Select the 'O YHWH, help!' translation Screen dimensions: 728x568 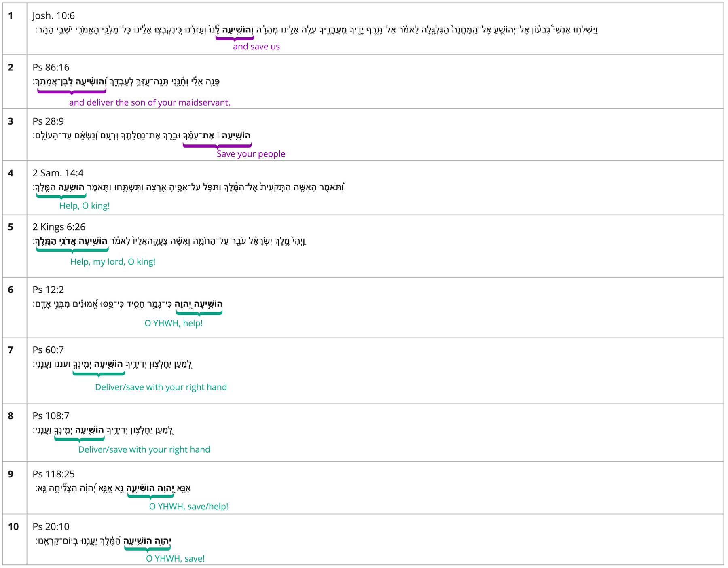point(174,323)
